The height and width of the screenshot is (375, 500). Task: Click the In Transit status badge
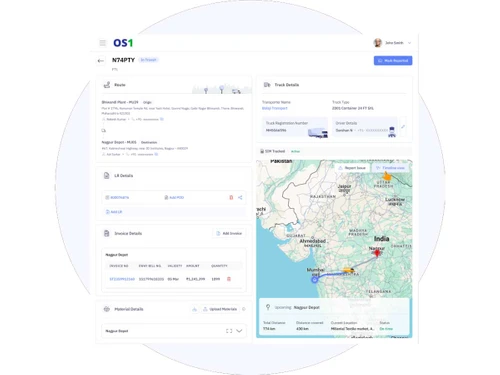tap(148, 60)
